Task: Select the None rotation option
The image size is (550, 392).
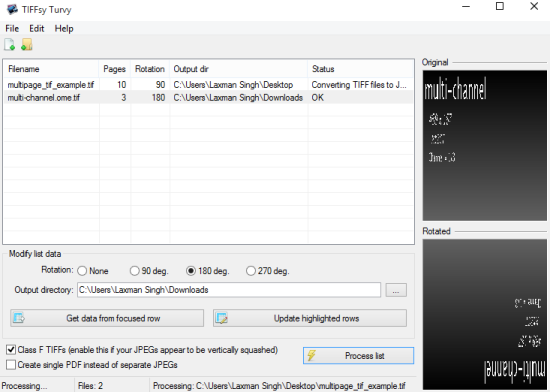Action: (x=93, y=271)
